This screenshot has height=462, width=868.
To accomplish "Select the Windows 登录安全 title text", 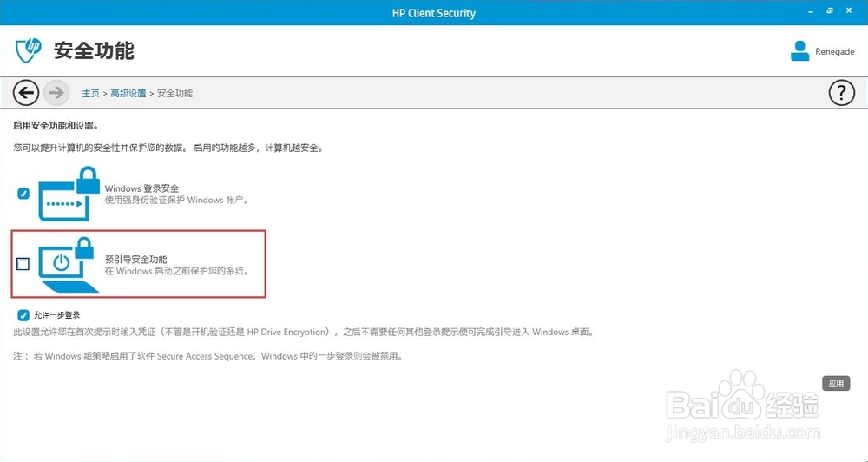I will click(x=141, y=188).
